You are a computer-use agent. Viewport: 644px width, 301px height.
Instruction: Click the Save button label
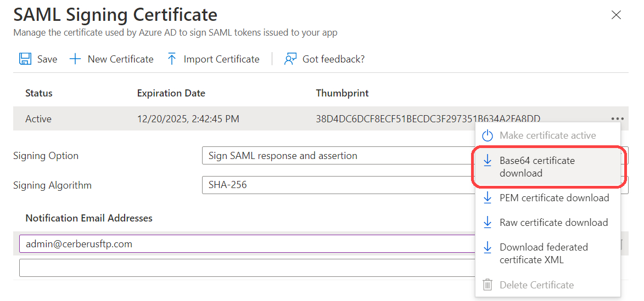pyautogui.click(x=47, y=59)
